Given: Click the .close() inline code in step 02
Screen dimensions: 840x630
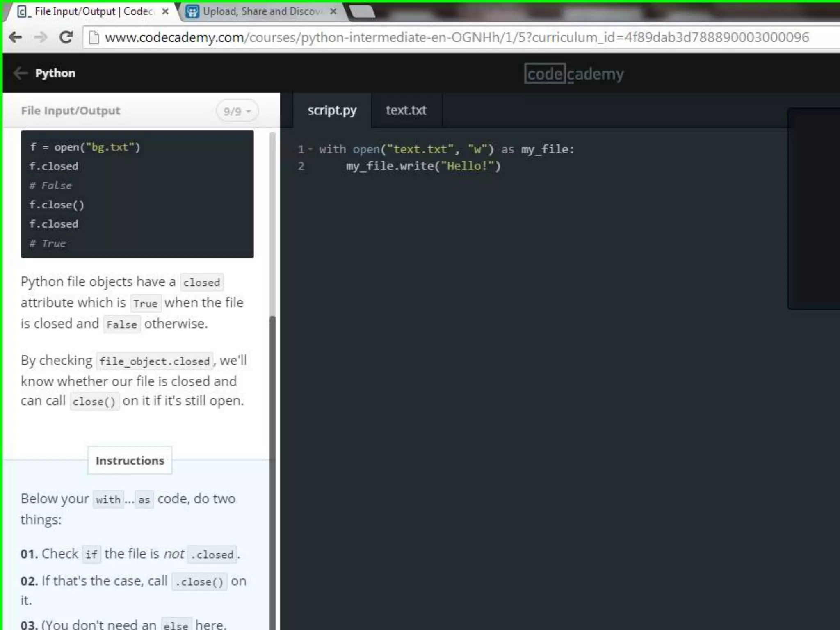Looking at the screenshot, I should click(x=199, y=582).
